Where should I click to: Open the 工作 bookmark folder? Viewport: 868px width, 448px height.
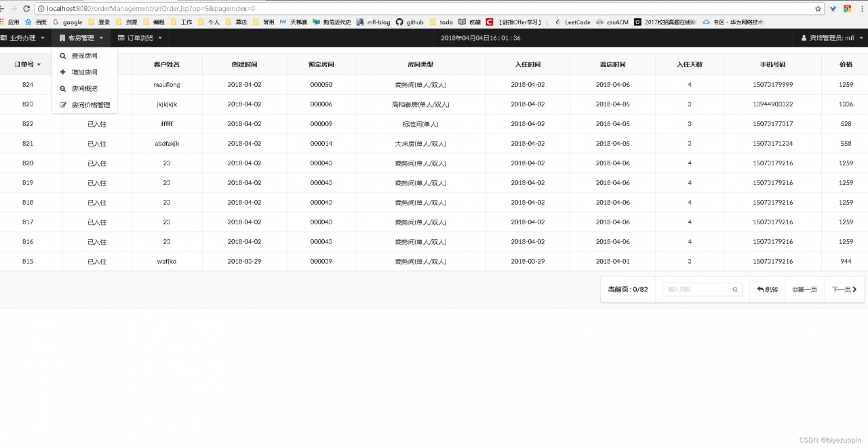(x=182, y=22)
